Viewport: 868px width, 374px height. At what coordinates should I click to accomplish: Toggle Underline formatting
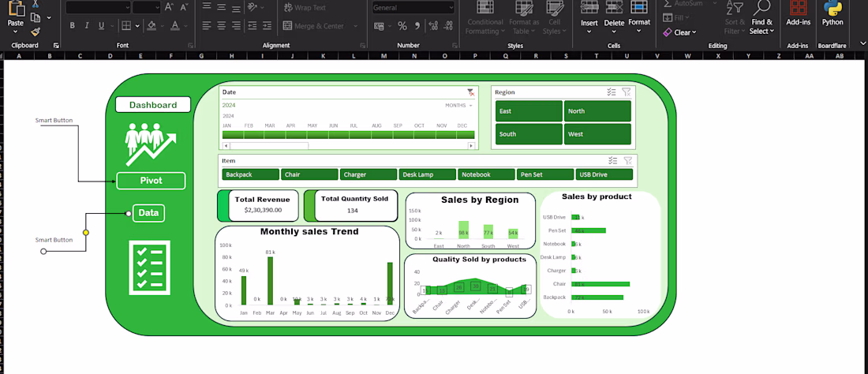(x=101, y=25)
